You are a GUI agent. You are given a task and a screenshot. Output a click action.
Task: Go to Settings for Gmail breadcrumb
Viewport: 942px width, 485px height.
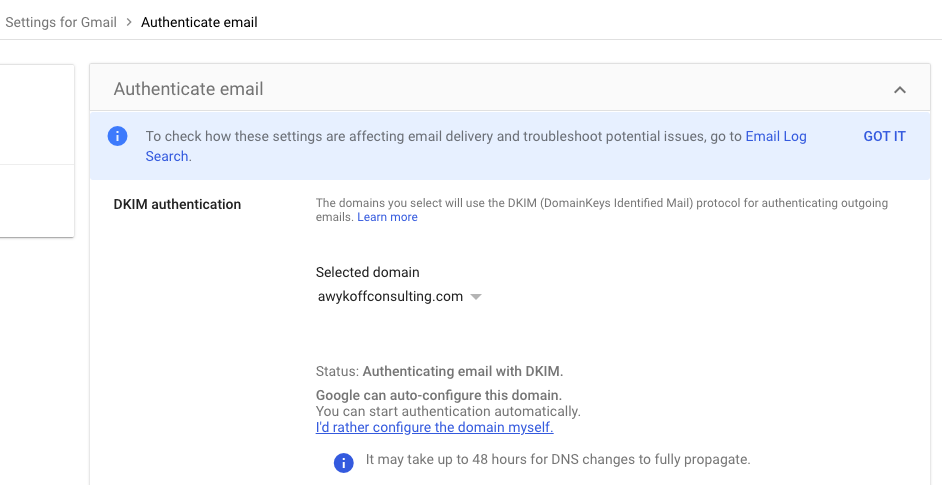pos(60,22)
